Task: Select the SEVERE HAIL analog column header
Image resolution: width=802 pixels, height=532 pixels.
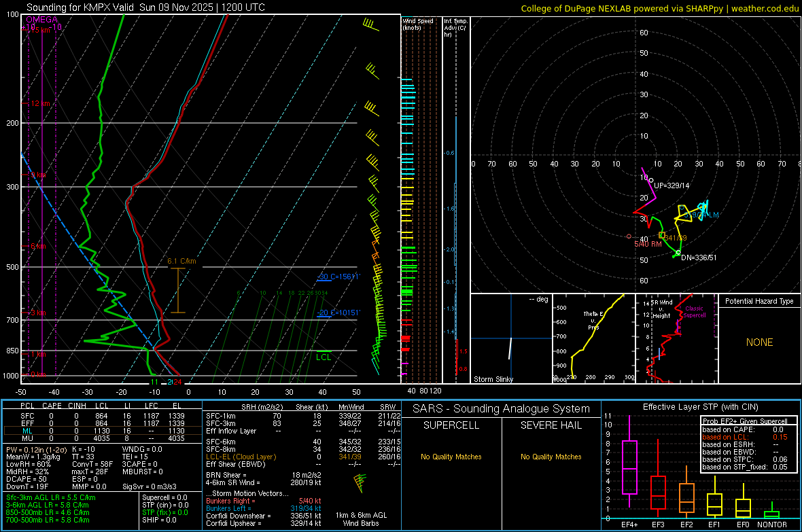Action: click(551, 425)
